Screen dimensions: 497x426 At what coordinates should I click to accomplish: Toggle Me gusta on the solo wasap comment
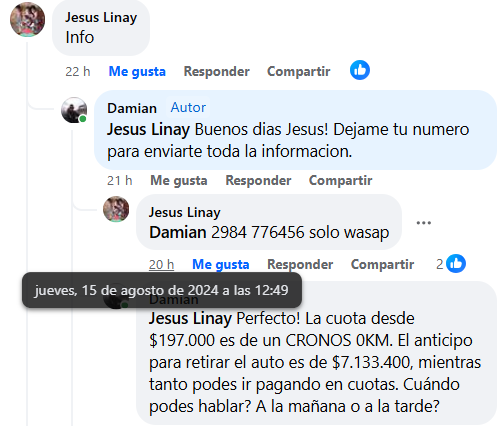tap(221, 264)
